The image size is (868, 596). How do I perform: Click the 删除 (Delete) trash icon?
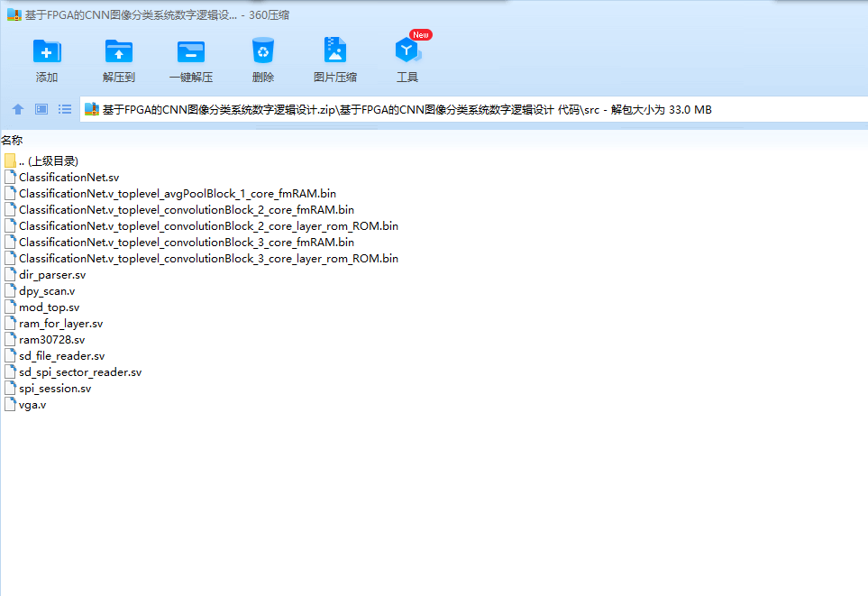263,50
